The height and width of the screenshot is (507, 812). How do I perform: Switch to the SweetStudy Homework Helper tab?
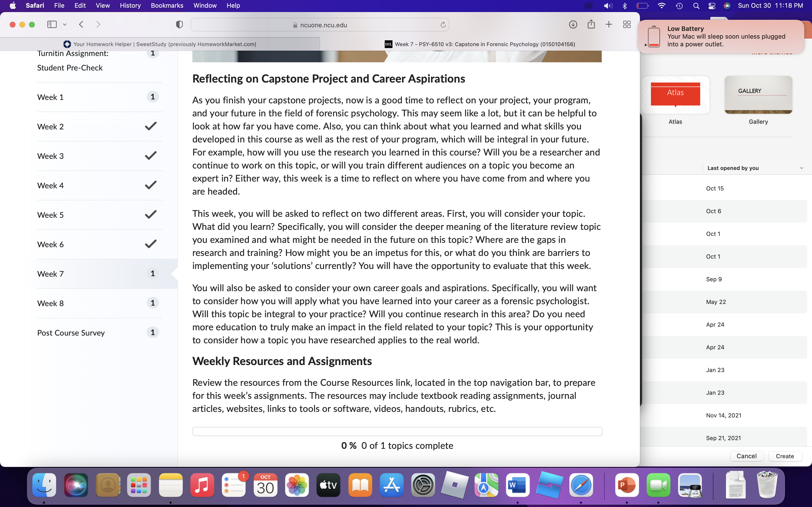(160, 44)
